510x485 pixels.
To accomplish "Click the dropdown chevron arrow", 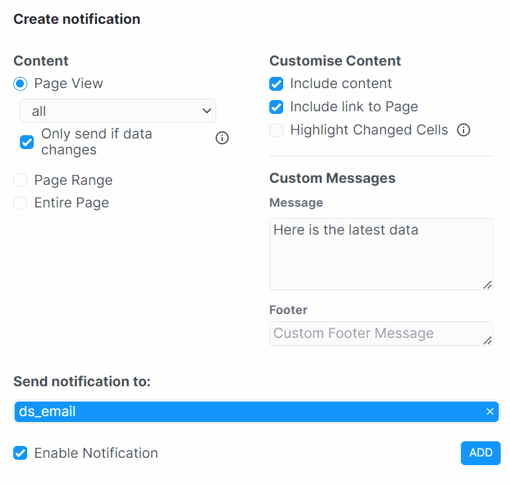I will [207, 111].
